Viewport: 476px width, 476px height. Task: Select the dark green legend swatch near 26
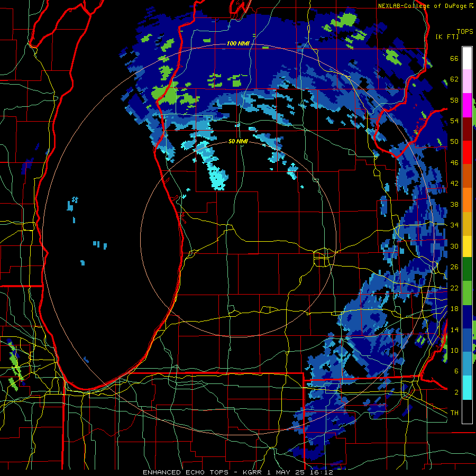tap(467, 269)
